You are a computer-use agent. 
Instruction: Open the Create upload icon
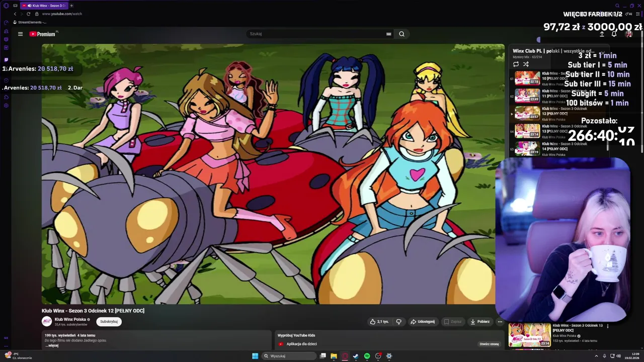tap(602, 34)
